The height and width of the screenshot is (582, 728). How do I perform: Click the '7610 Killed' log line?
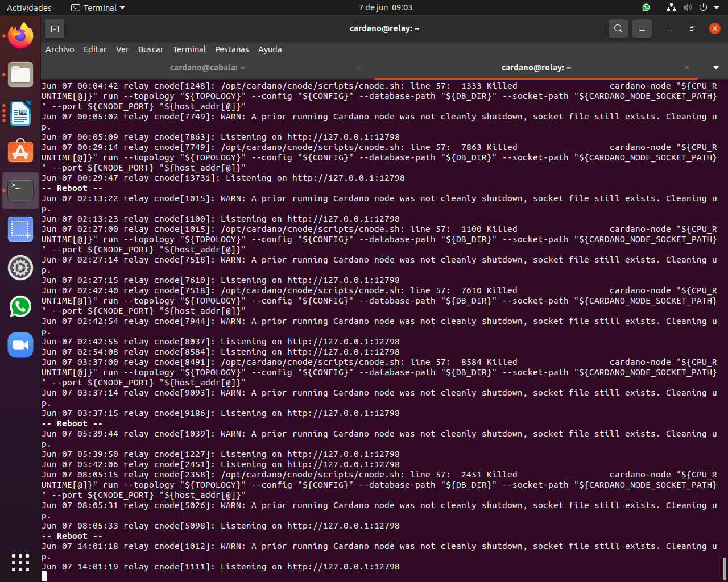click(x=379, y=301)
